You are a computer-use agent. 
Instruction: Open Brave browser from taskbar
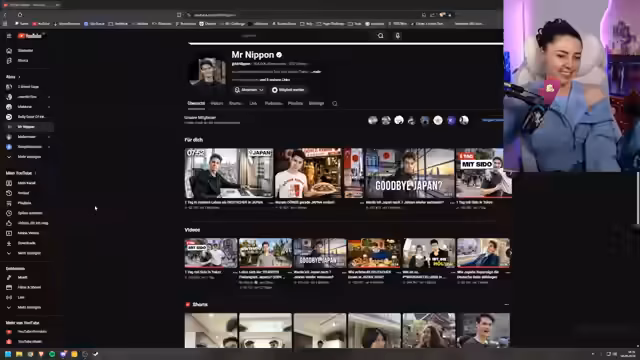[41, 354]
